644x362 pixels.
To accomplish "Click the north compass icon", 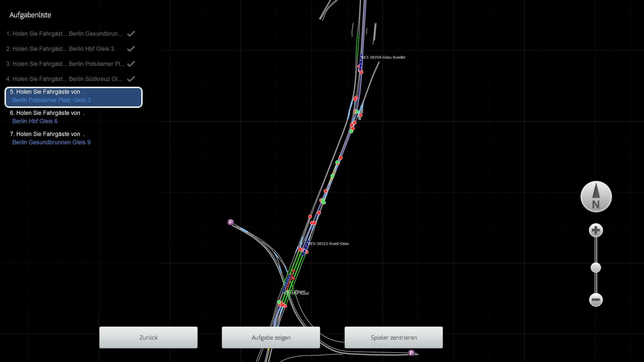I will [x=596, y=197].
